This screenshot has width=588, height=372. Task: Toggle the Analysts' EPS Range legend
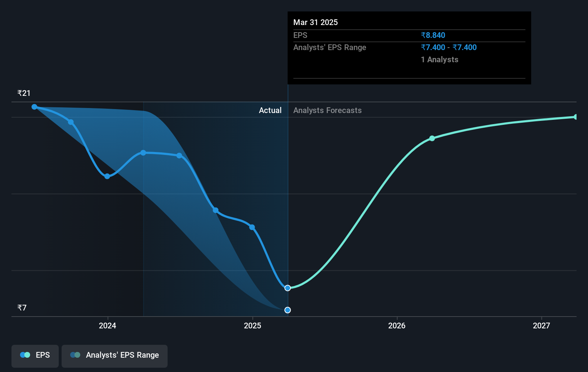115,356
